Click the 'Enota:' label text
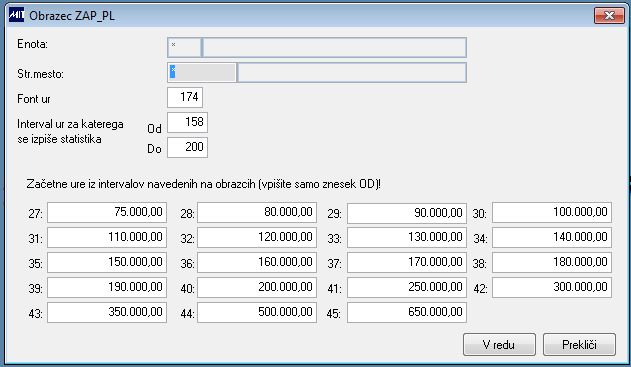Image resolution: width=631 pixels, height=367 pixels. point(33,44)
